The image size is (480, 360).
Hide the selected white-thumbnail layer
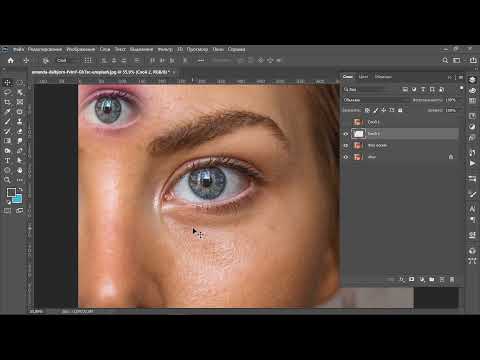(x=346, y=134)
